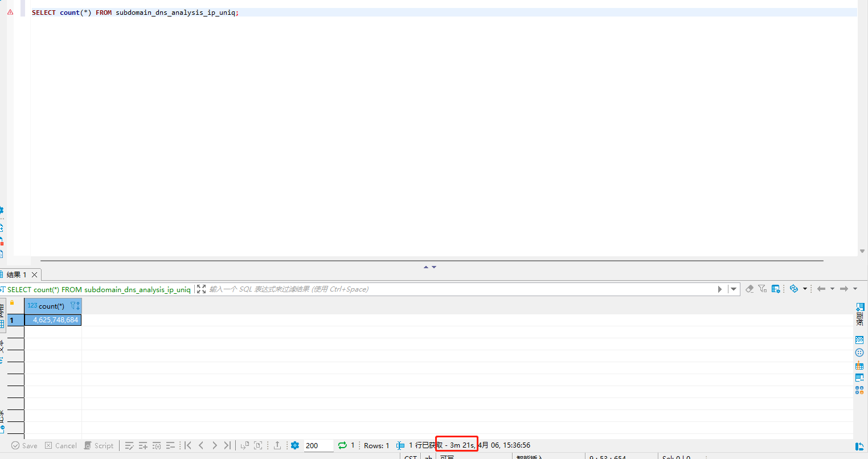The image size is (868, 459).
Task: Click the fetch size field showing 200
Action: pos(318,445)
